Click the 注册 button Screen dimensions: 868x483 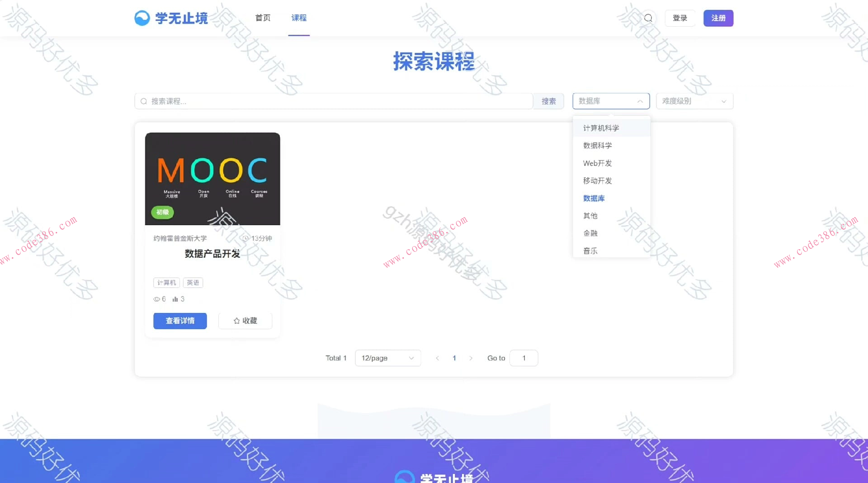(x=718, y=18)
